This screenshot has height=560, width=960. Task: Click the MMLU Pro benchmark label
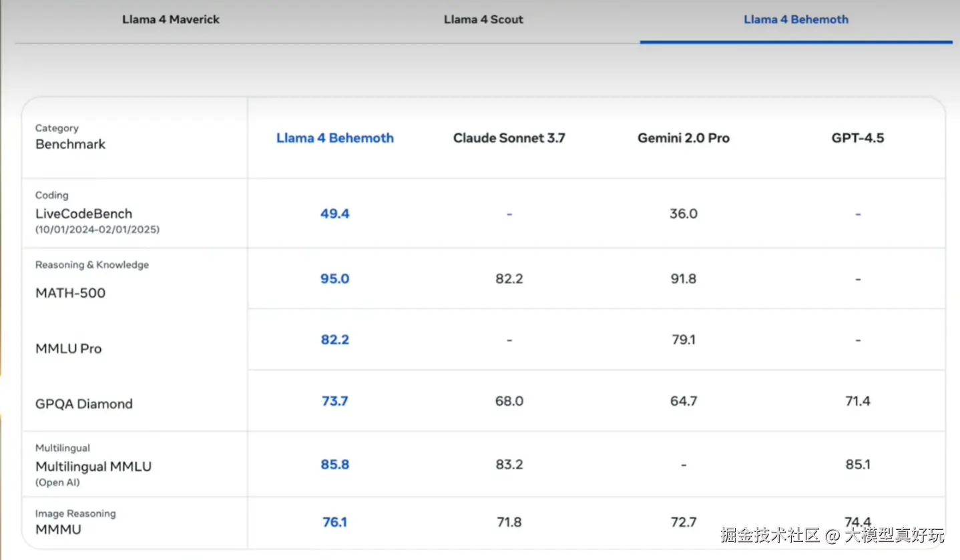[x=68, y=348]
